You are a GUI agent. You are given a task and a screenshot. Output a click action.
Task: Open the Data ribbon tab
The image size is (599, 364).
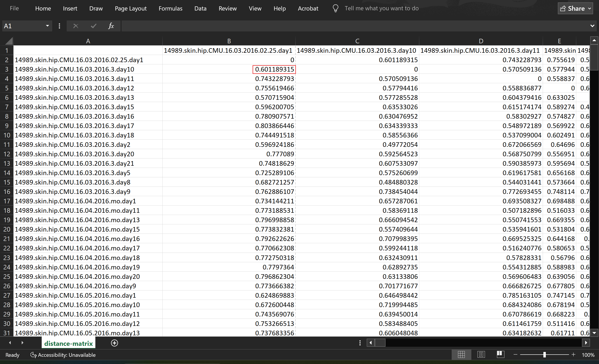coord(200,8)
